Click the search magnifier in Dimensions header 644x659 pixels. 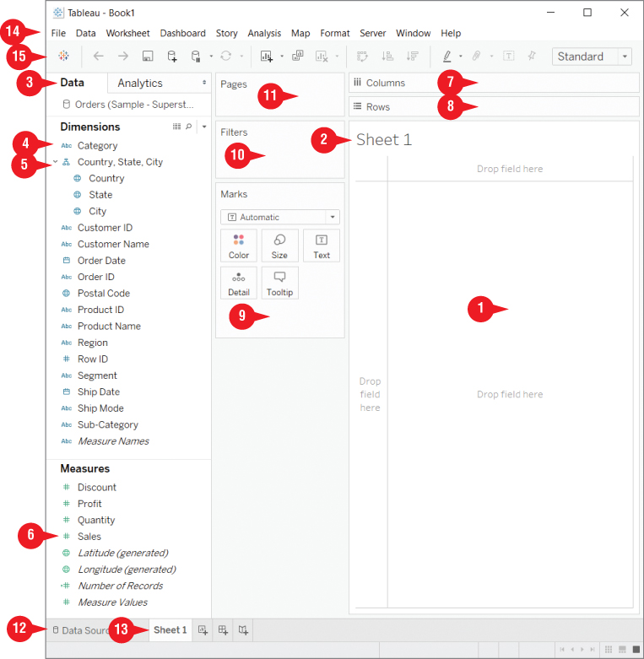pos(189,127)
